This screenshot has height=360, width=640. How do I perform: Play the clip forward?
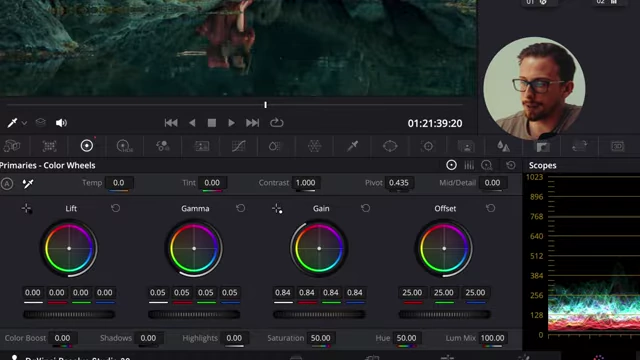coord(231,122)
